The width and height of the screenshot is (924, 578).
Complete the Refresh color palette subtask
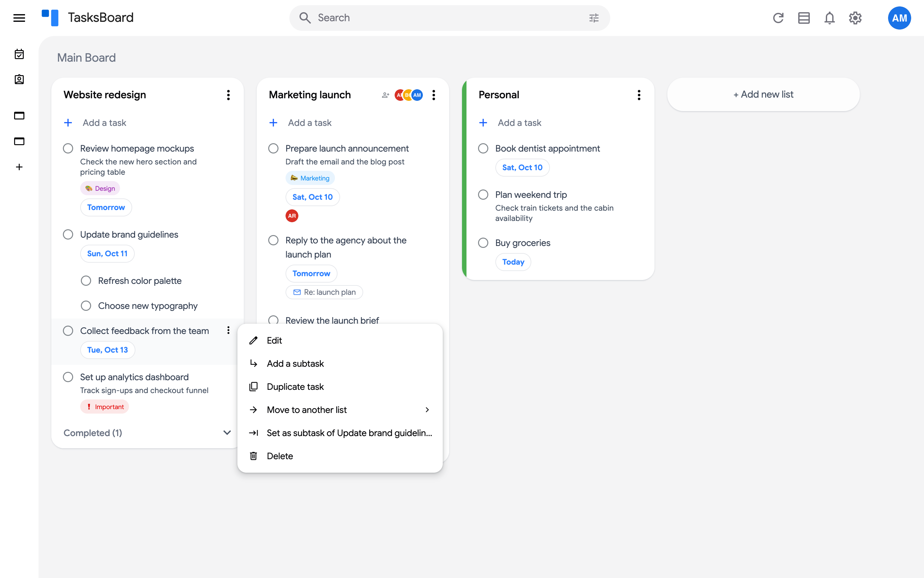tap(86, 281)
